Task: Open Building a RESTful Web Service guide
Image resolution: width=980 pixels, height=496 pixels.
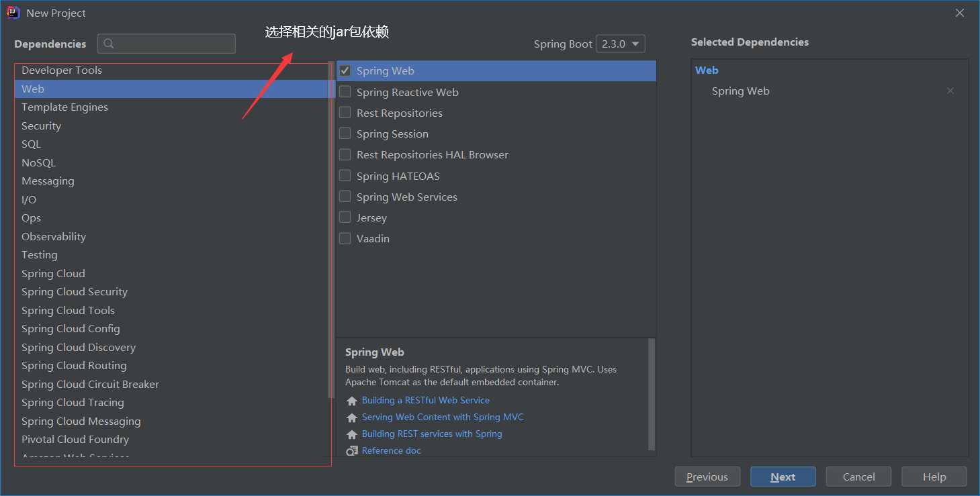Action: tap(426, 400)
